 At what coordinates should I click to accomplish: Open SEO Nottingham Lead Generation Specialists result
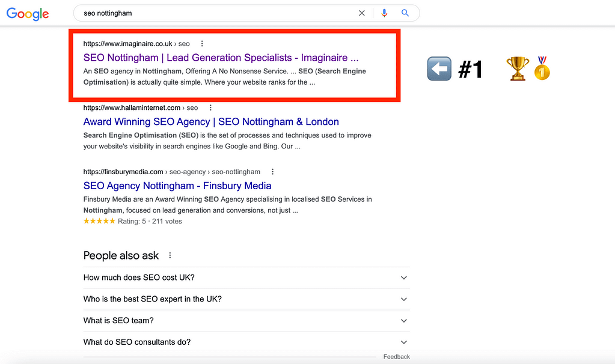point(221,58)
